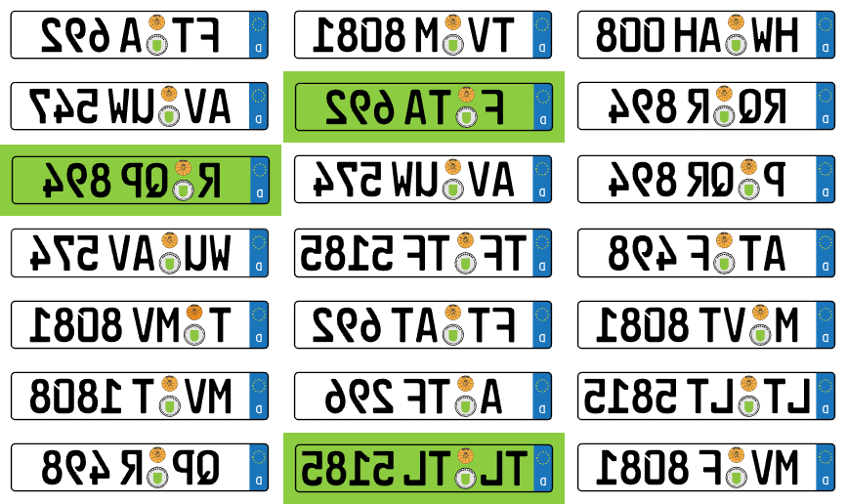Select the green highlighted plate F TA 692
The height and width of the screenshot is (504, 847).
click(423, 106)
